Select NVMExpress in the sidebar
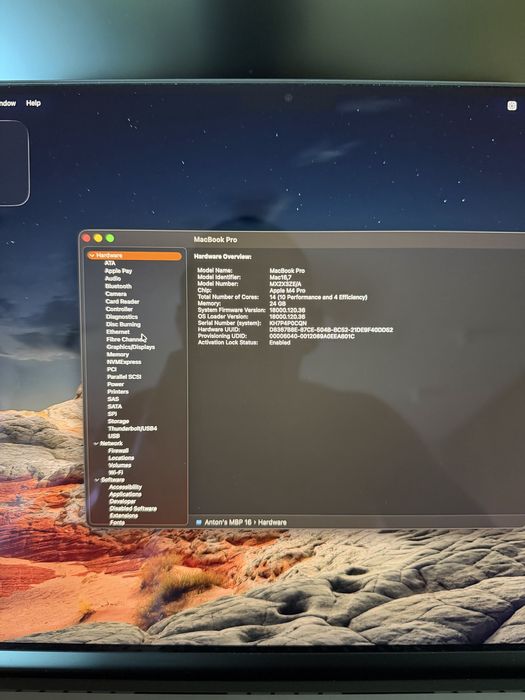The image size is (525, 700). coord(124,362)
